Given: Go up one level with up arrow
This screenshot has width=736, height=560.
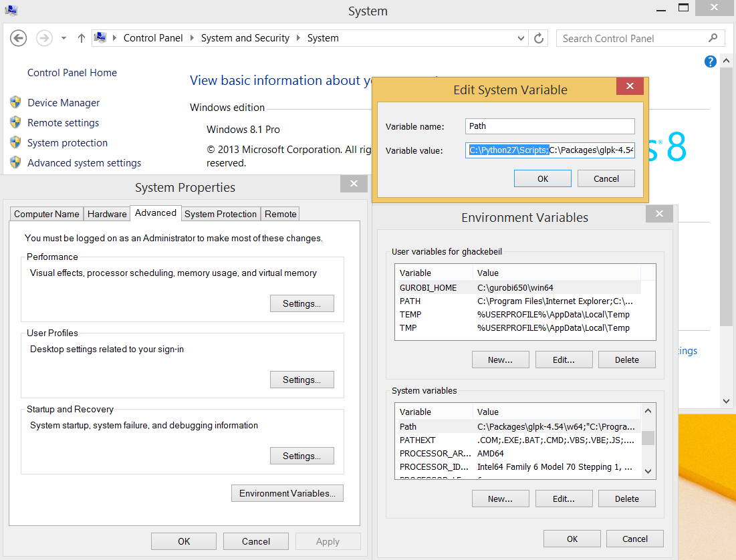Looking at the screenshot, I should point(81,38).
